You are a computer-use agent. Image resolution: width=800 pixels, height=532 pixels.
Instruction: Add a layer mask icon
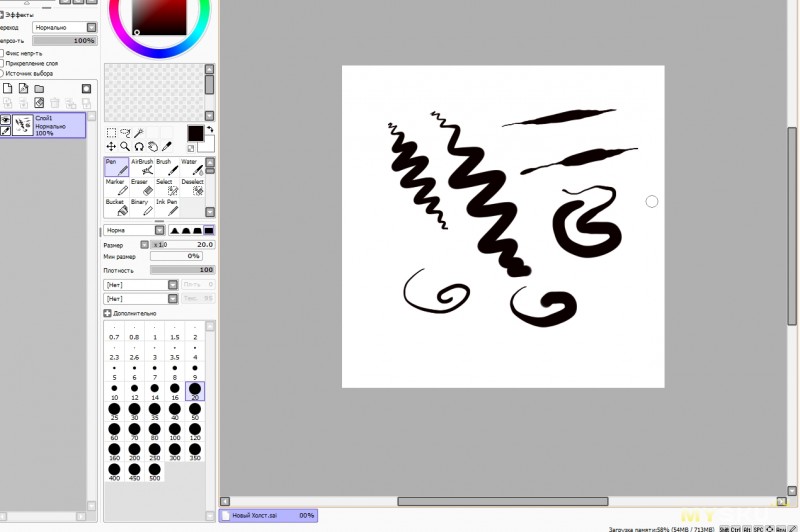click(x=86, y=89)
